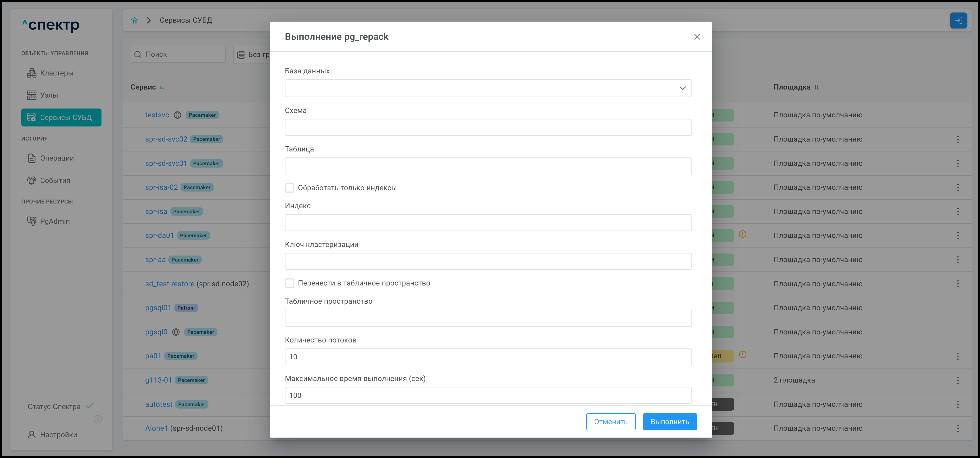Screen dimensions: 980x458
Task: Open PgAdmin from sidebar
Action: point(55,221)
